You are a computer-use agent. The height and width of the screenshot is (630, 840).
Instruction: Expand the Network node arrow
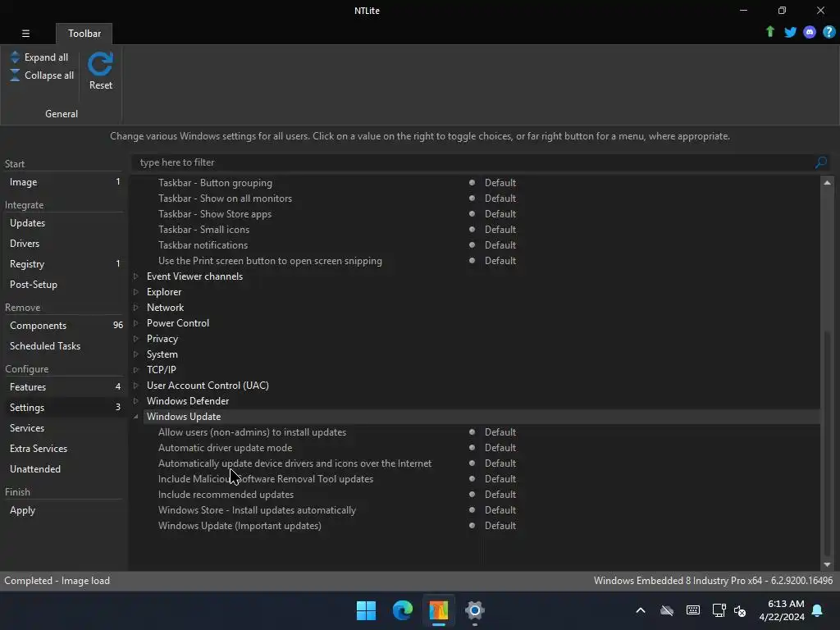(136, 308)
